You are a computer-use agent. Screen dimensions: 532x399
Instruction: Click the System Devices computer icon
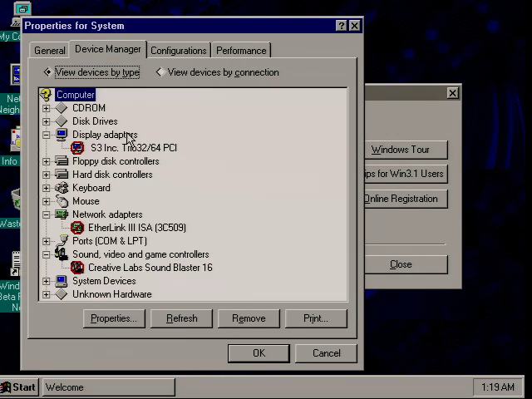pyautogui.click(x=62, y=281)
